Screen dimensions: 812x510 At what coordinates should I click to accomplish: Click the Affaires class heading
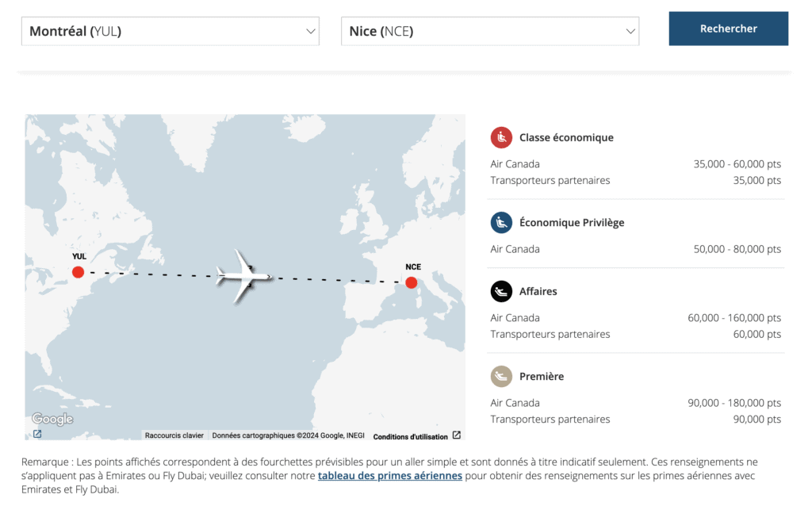(538, 291)
